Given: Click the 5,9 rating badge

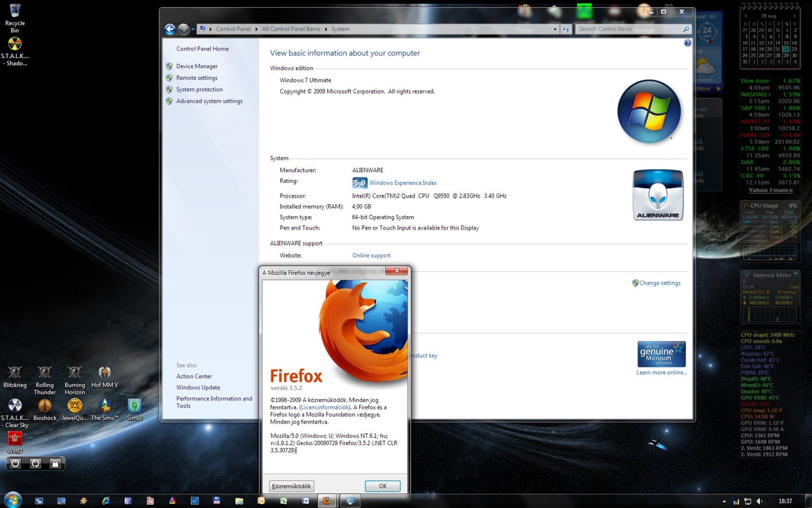Looking at the screenshot, I should coord(360,183).
